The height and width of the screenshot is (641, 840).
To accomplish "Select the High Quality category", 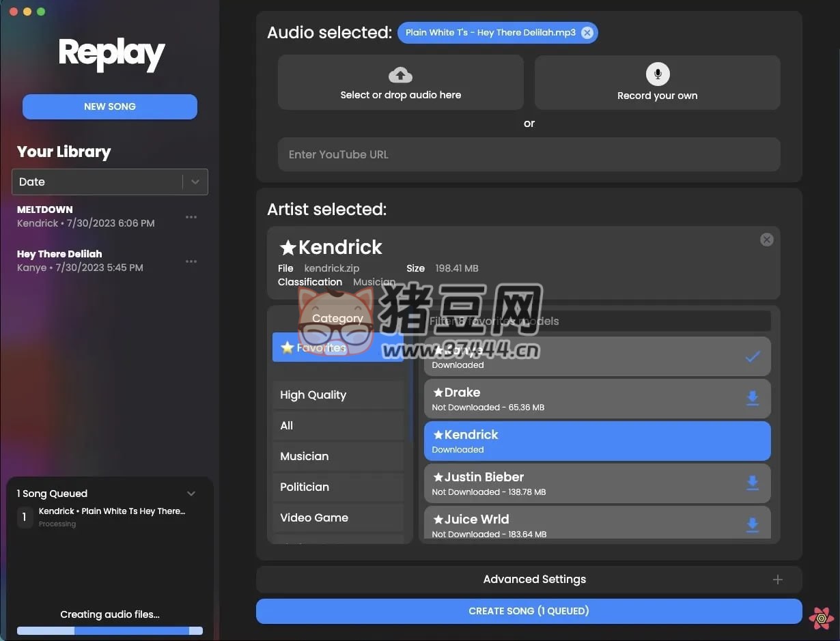I will (338, 395).
